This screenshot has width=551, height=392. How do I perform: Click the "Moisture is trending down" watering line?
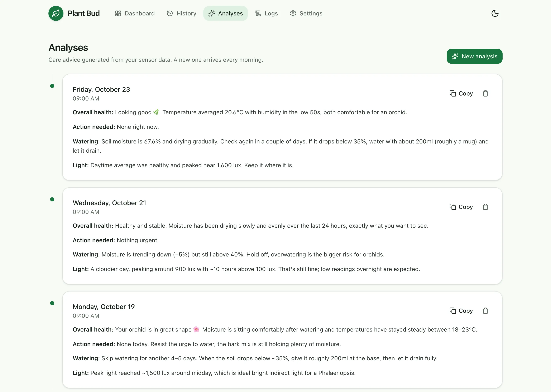(229, 254)
